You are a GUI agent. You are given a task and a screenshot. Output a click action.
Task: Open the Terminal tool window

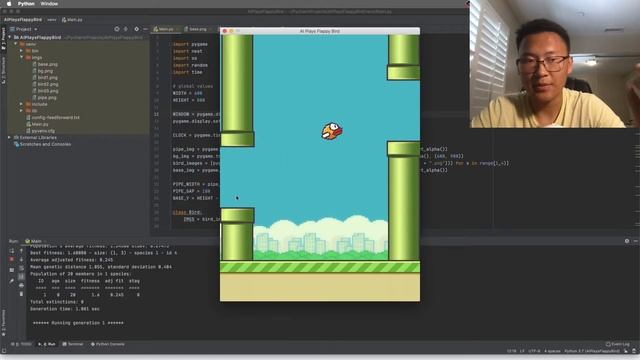(x=73, y=344)
